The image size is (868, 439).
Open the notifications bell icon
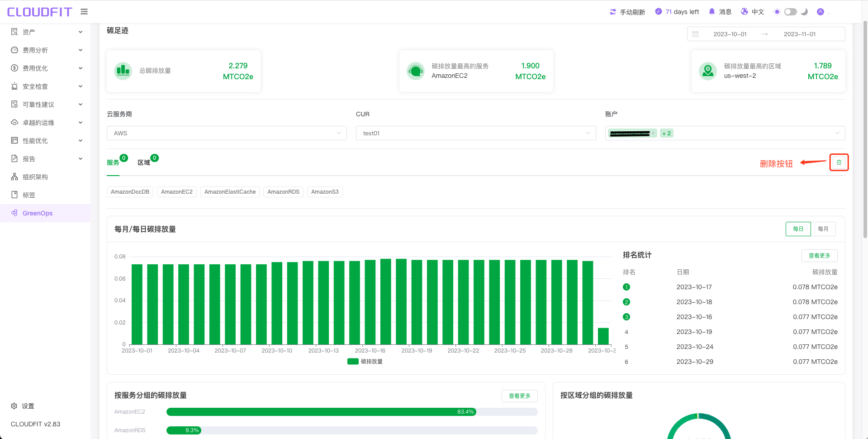point(712,11)
